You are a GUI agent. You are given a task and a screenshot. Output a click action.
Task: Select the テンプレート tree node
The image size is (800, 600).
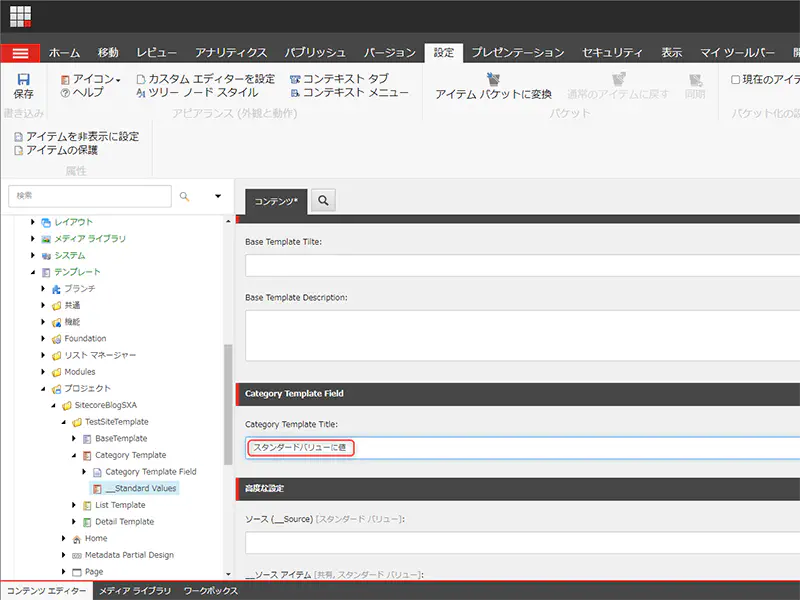77,272
